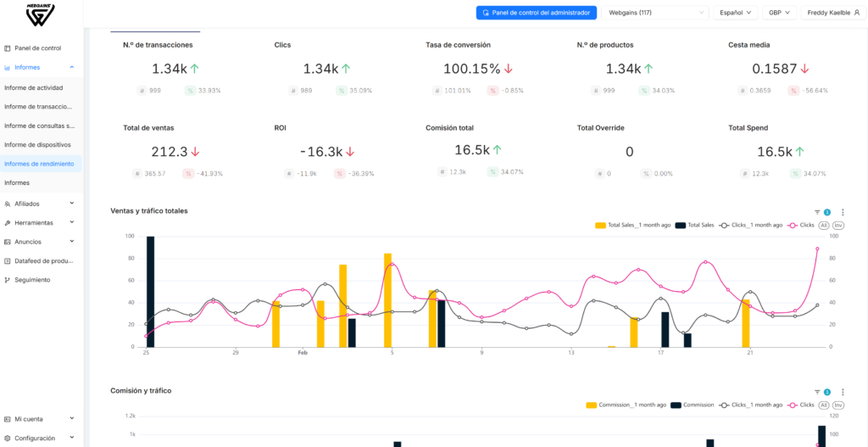This screenshot has height=447, width=868.
Task: Open filter icon for Ventas y tráfico totales
Action: tap(817, 212)
